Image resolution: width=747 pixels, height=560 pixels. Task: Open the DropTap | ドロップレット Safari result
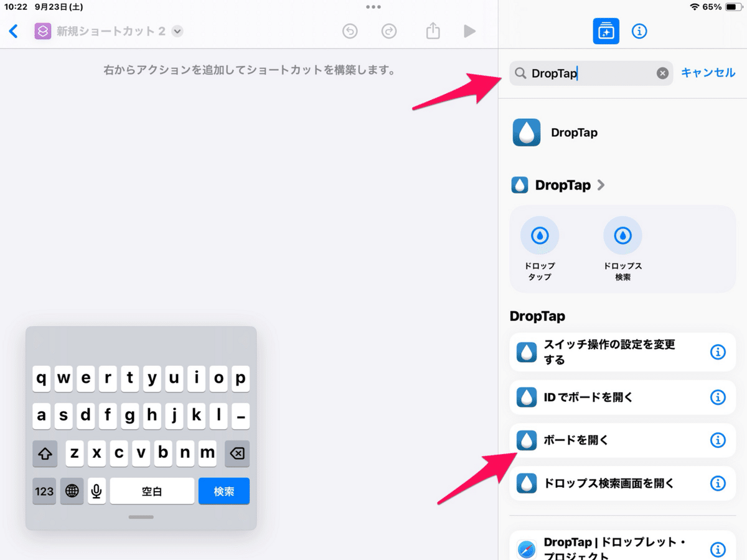(622, 546)
